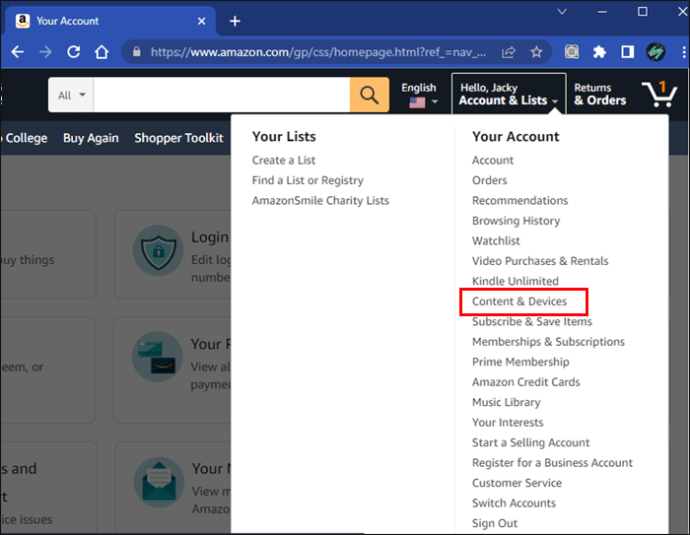The image size is (690, 535).
Task: Open Subscribe & Save Items
Action: 532,322
